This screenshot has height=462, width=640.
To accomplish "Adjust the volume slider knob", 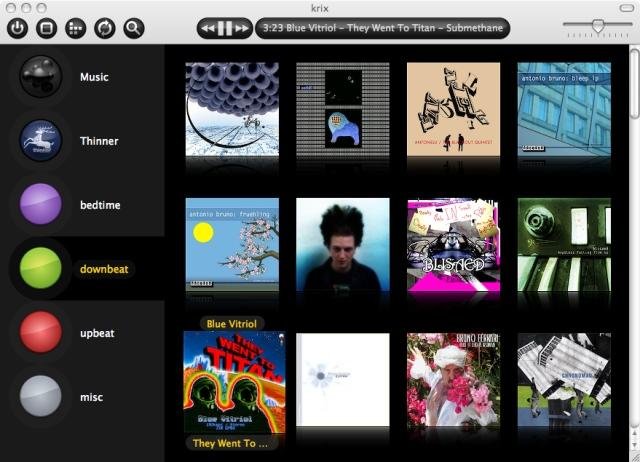I will pos(598,26).
